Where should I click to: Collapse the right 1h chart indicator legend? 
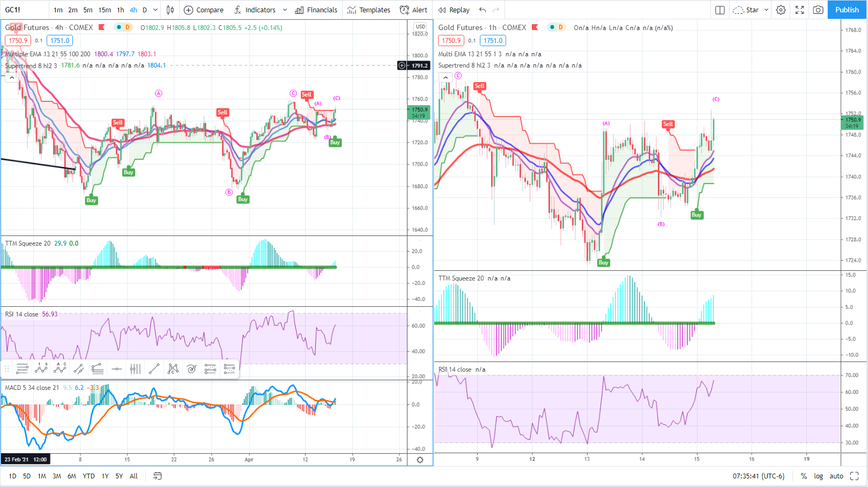click(x=446, y=77)
